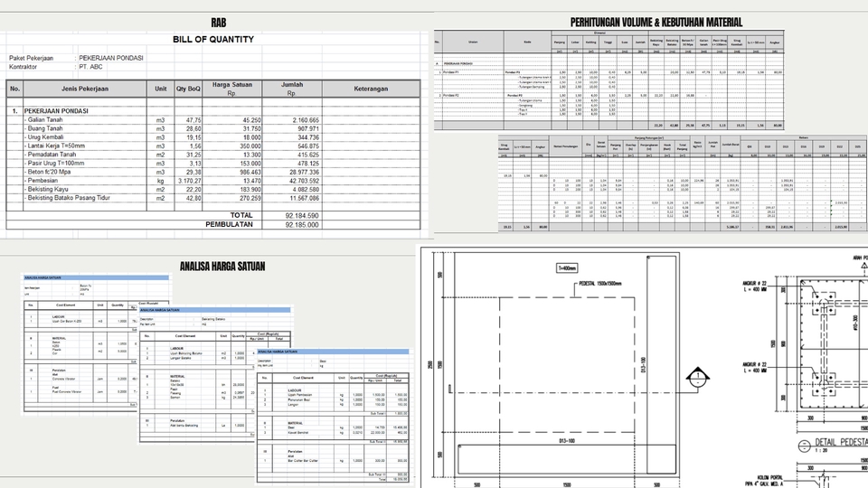Click the No. column header
Screen dimensions: 868x488
click(15, 89)
